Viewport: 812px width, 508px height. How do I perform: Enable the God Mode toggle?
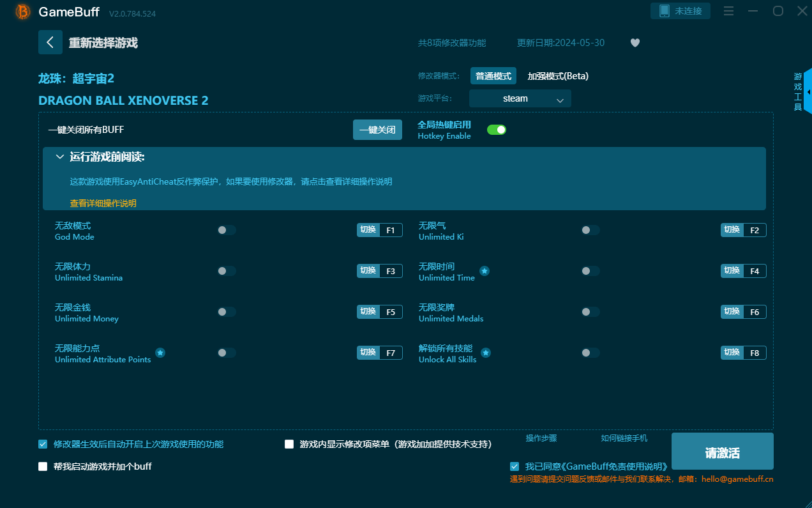click(x=226, y=230)
